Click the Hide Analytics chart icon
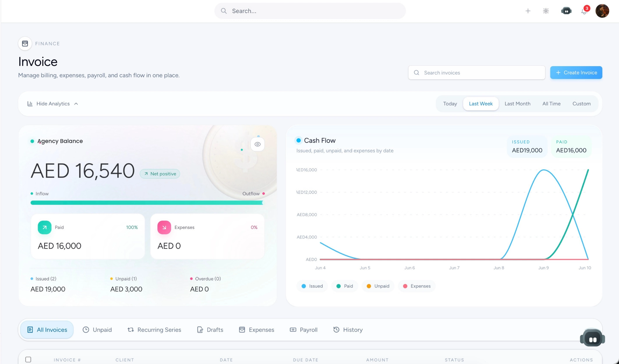Screen dimensions: 619x364 [x=30, y=104]
